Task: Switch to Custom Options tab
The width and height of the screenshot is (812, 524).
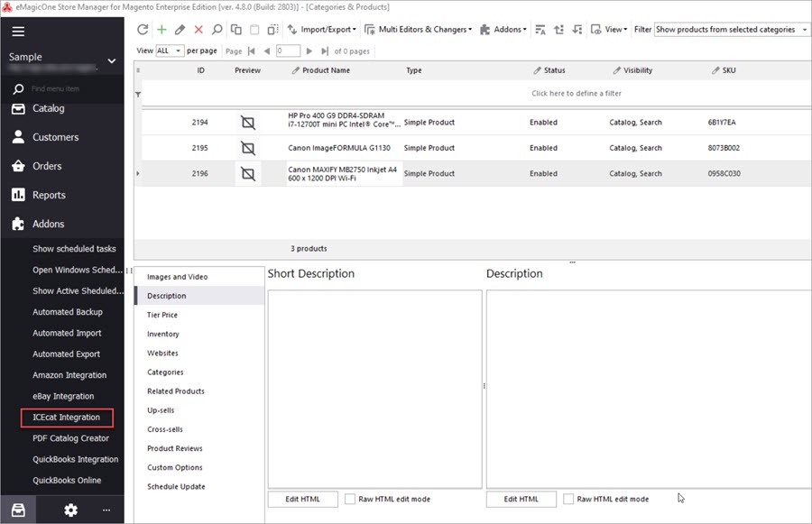Action: [x=199, y=467]
